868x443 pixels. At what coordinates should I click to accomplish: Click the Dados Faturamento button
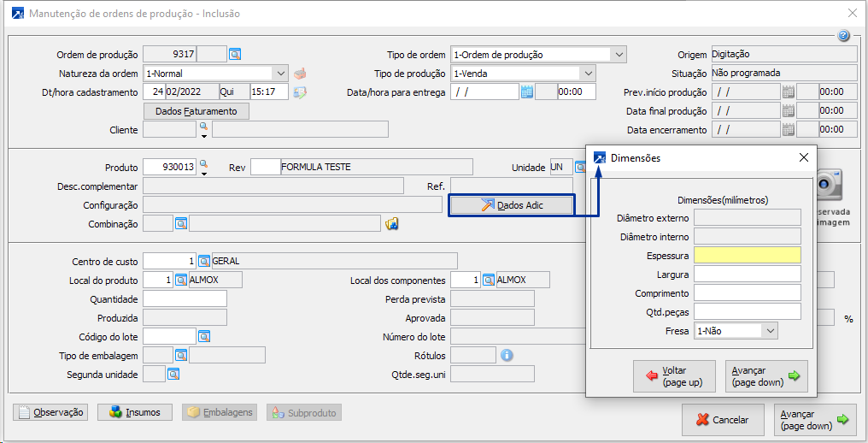(196, 111)
